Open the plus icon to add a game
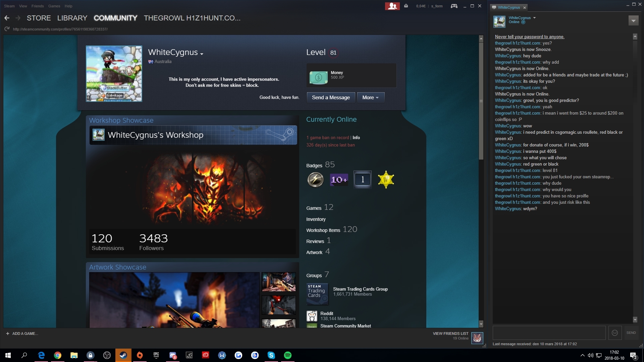This screenshot has height=362, width=644. (x=8, y=334)
